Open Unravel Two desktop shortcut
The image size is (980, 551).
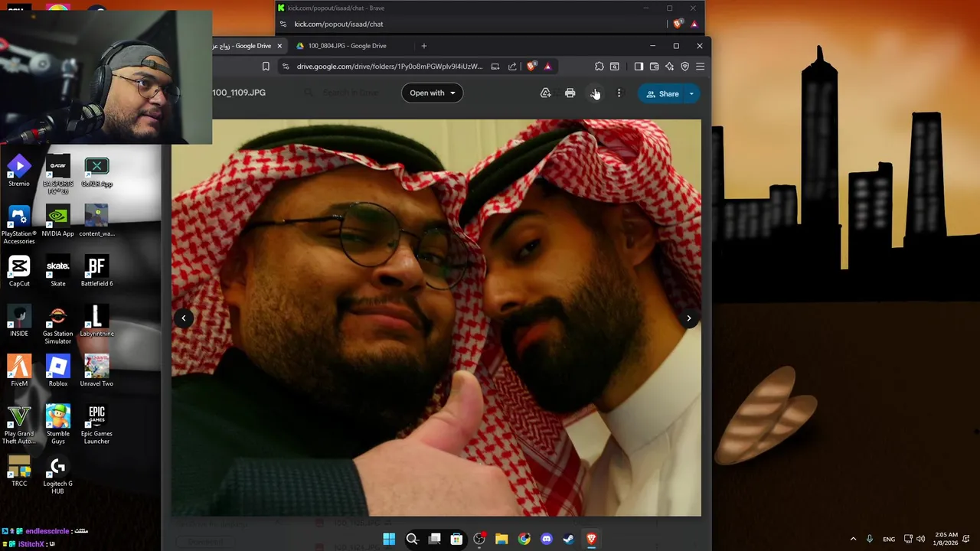coord(96,372)
